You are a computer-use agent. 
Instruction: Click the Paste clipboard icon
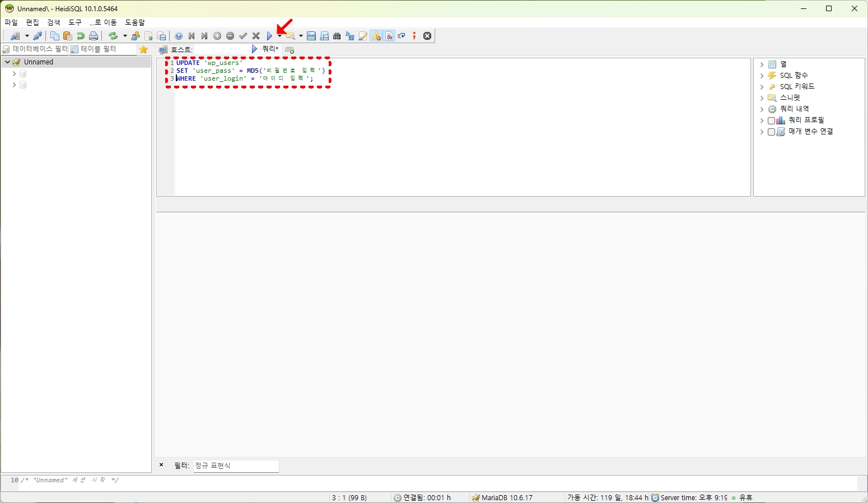click(67, 36)
